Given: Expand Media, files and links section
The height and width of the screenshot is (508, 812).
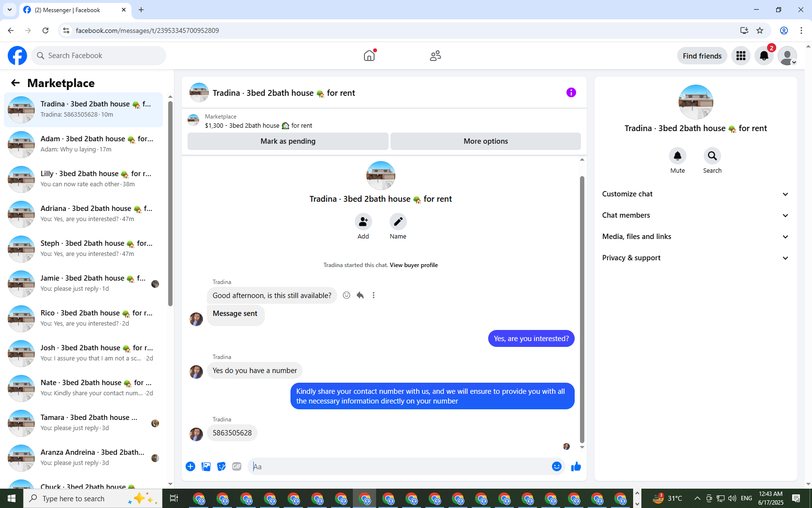Looking at the screenshot, I should point(696,237).
